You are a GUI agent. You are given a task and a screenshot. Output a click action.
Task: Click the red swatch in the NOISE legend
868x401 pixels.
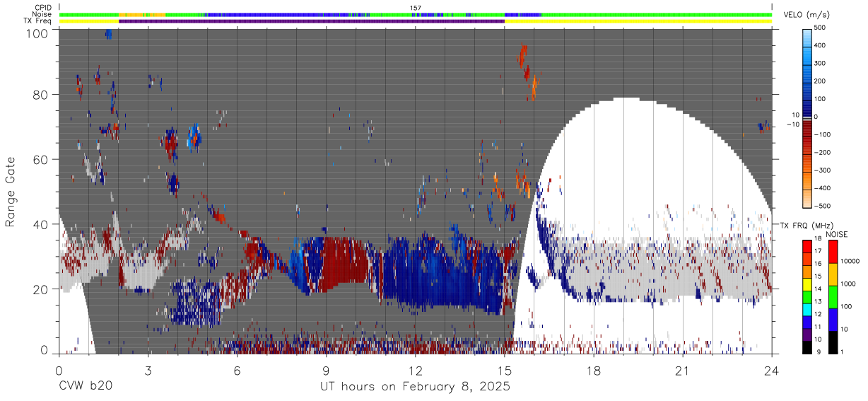(833, 251)
